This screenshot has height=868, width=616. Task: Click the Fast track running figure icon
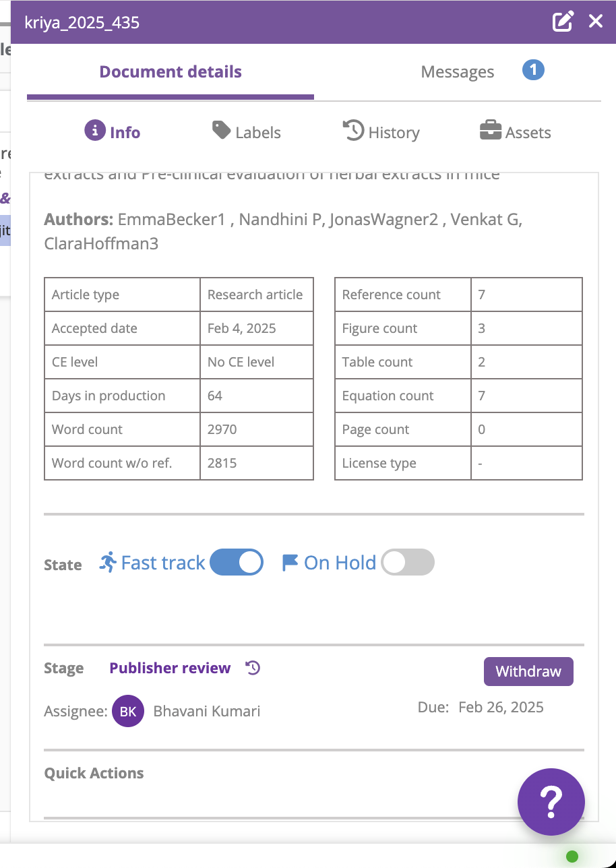(x=108, y=562)
